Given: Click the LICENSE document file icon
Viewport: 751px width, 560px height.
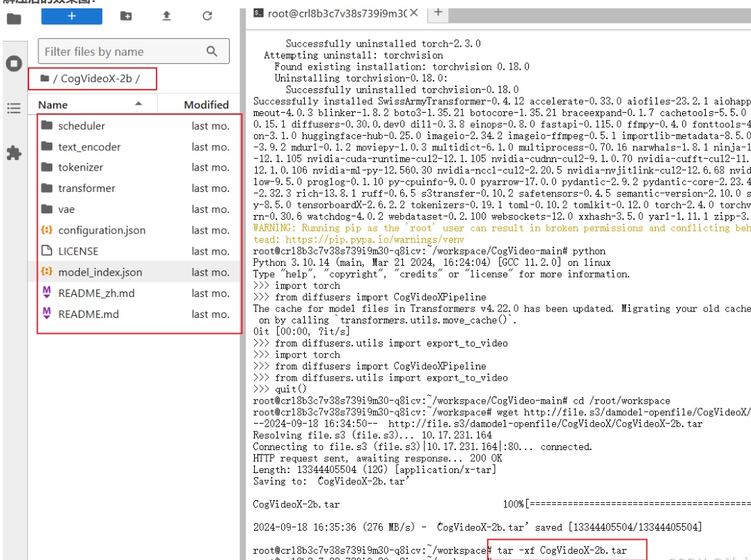Looking at the screenshot, I should (47, 251).
